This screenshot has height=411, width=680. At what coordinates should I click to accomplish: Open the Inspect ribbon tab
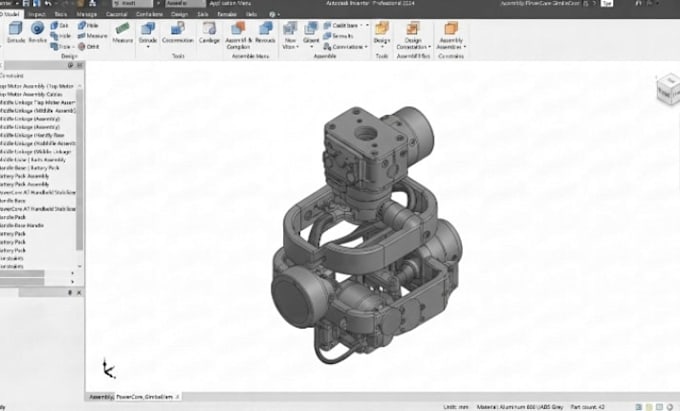tap(37, 14)
